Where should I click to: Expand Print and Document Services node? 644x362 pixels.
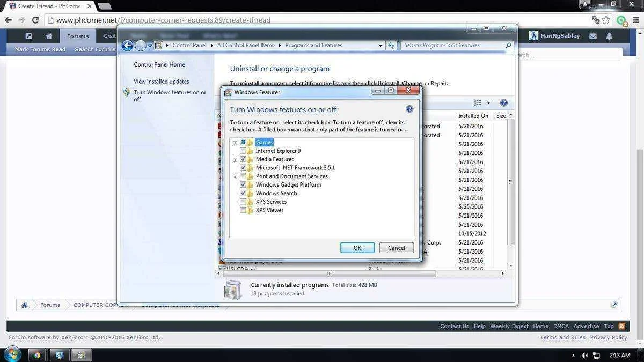235,176
